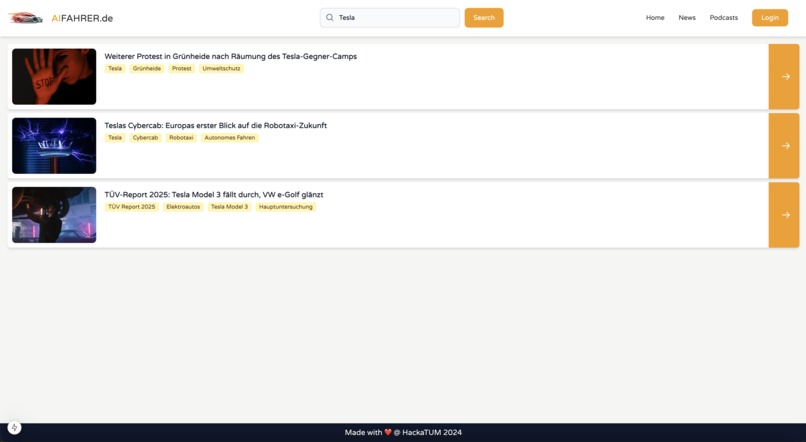This screenshot has width=806, height=442.
Task: Open headline 'Weiterer Protest in Grünheide'
Action: pos(230,56)
